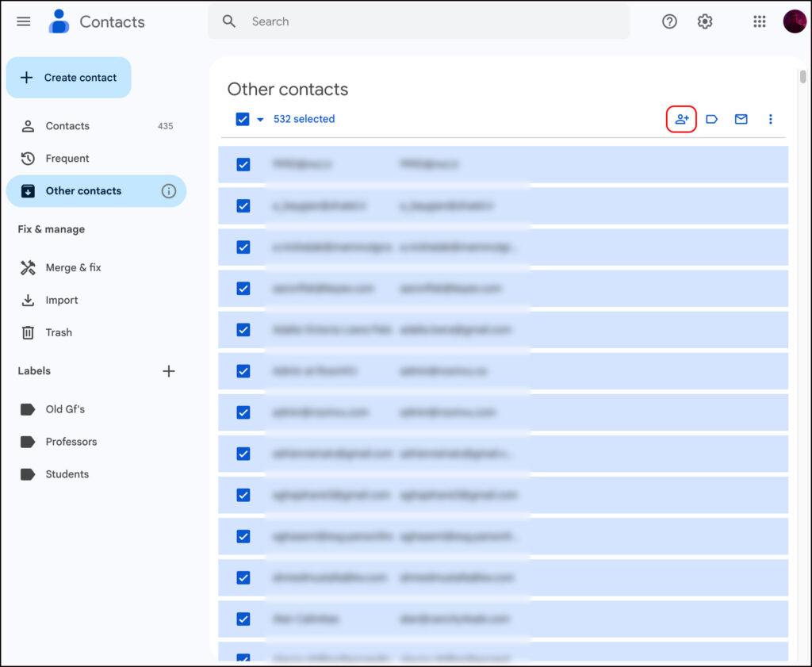Open the Manage labels icon

tap(711, 119)
